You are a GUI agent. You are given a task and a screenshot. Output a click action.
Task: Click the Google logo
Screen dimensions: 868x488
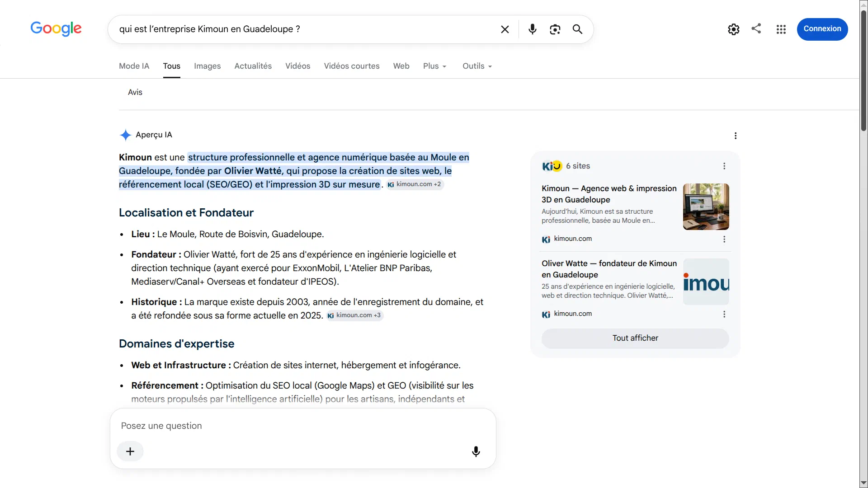click(x=56, y=29)
